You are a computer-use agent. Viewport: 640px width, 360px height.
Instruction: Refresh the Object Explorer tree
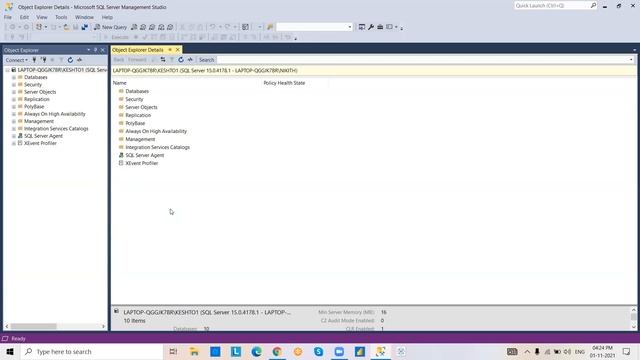coord(70,60)
